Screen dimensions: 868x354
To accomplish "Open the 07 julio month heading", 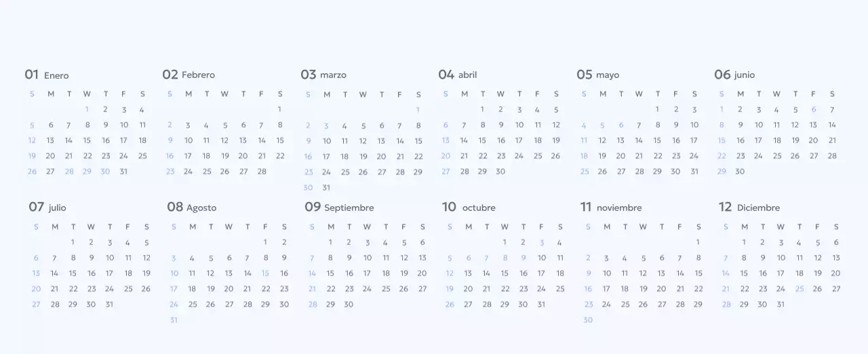I will 47,207.
